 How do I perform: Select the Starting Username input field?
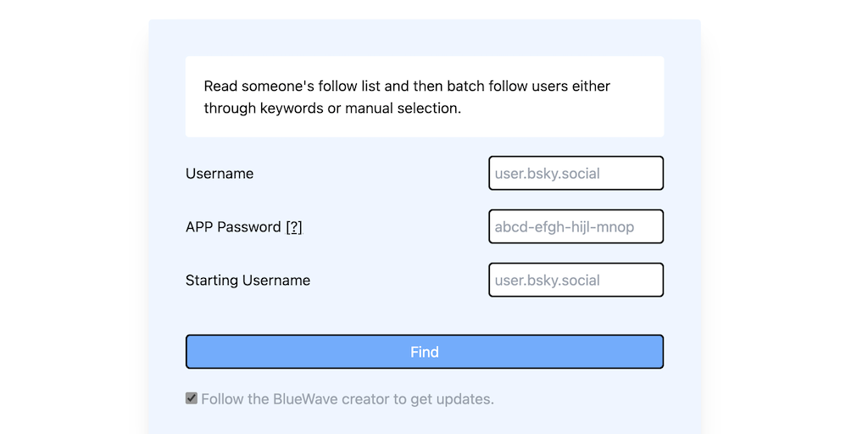[576, 280]
